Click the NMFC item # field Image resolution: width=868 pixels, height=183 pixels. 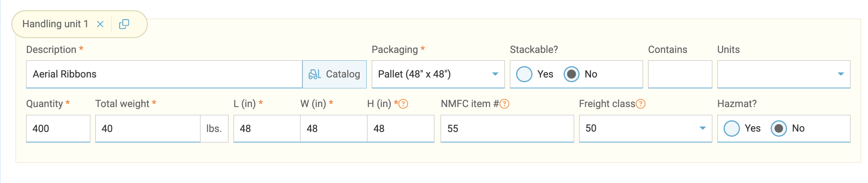coord(507,128)
